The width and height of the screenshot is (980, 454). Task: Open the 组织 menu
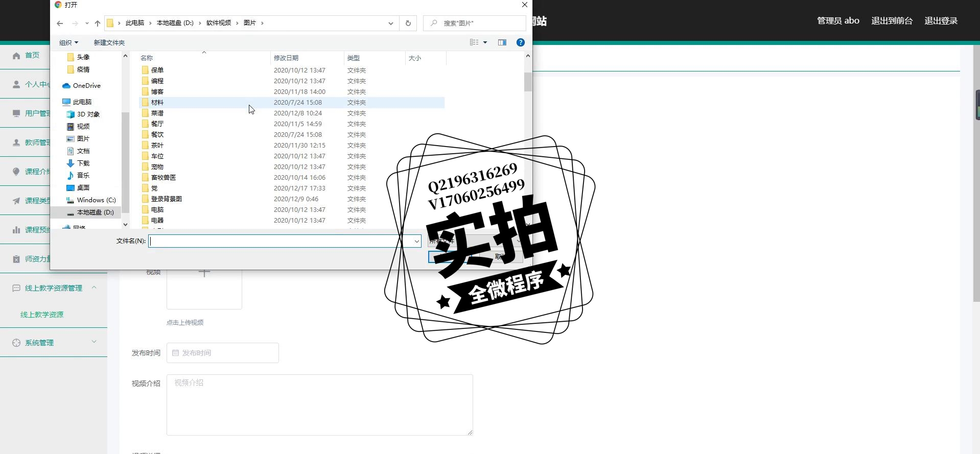point(68,42)
